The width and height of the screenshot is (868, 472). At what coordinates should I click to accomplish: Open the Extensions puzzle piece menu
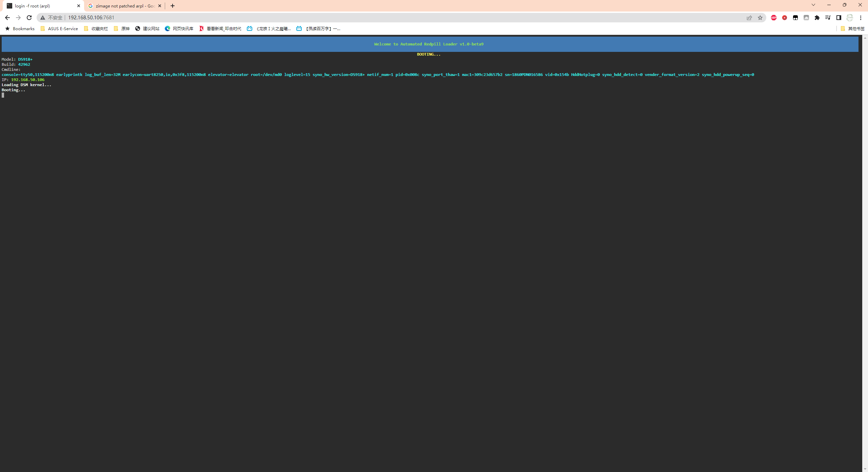(x=817, y=18)
